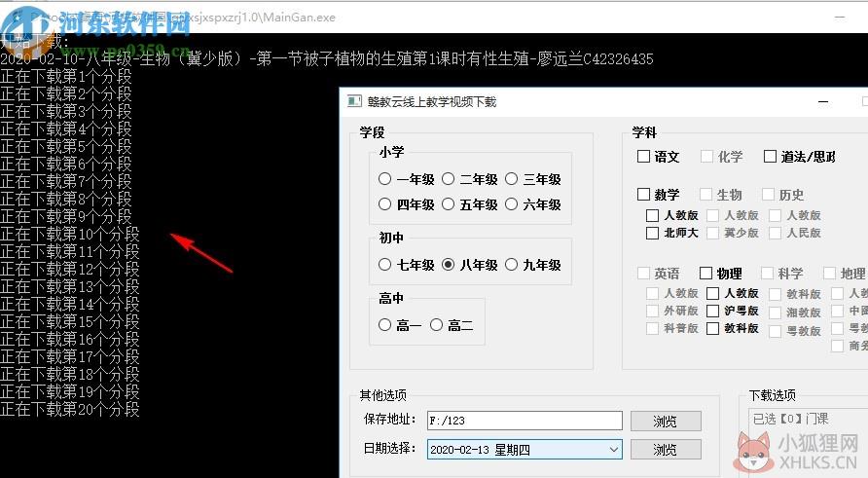Tick 人教版 under 物理
Viewport: 868px width, 478px height.
pos(713,294)
